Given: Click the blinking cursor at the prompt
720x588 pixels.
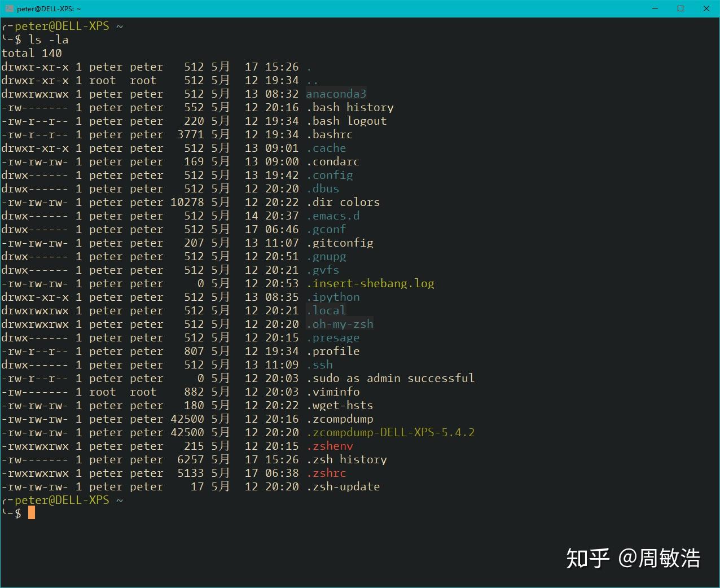Looking at the screenshot, I should click(x=32, y=512).
